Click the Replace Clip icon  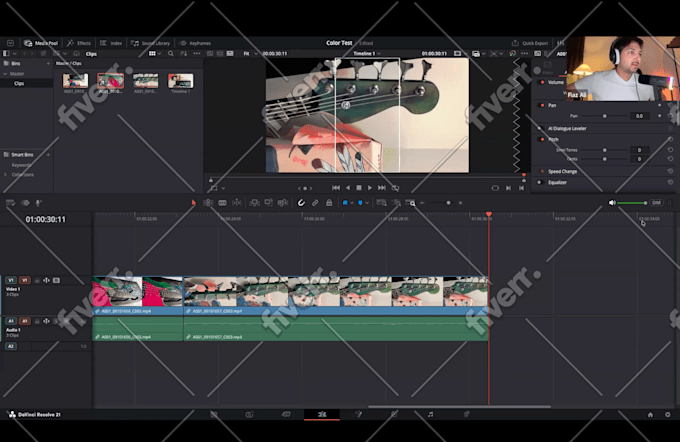pyautogui.click(x=283, y=203)
